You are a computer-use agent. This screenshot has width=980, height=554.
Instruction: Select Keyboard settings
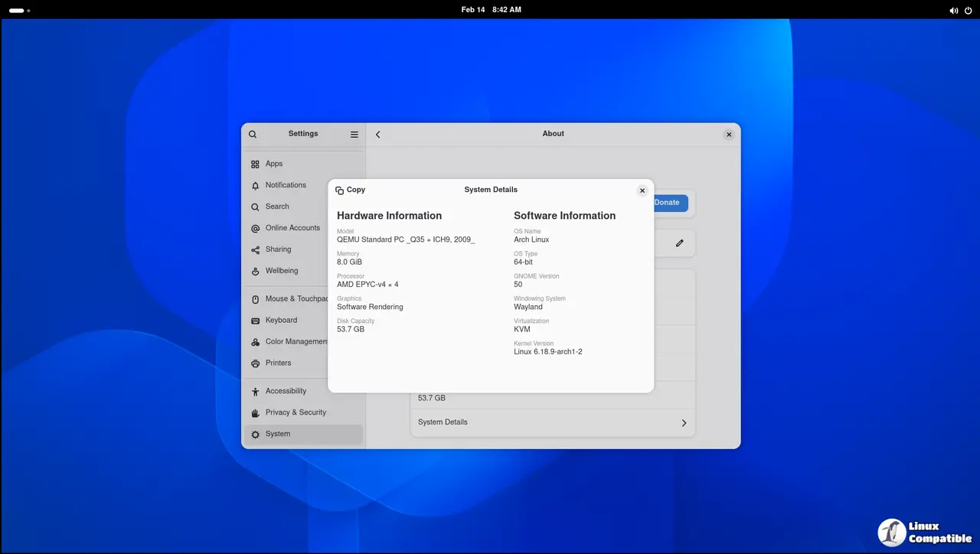281,321
